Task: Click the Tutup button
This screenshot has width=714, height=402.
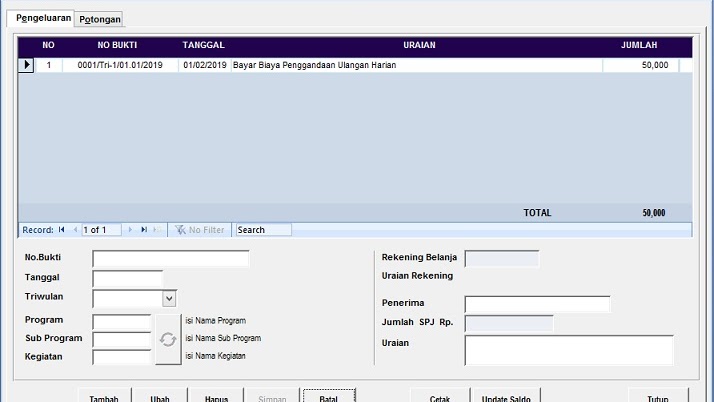Action: click(x=658, y=396)
